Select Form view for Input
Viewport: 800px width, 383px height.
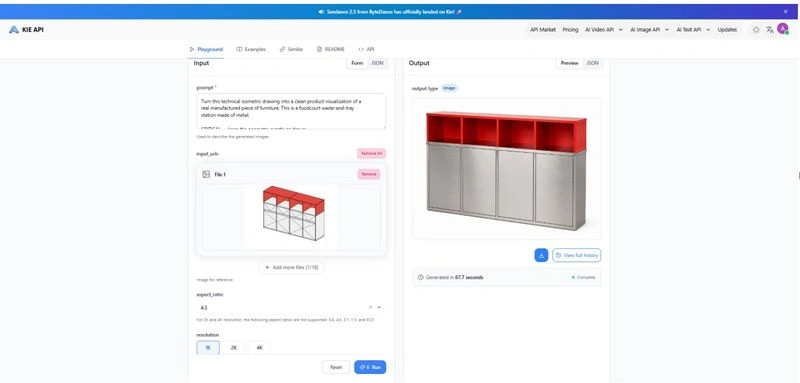[357, 63]
